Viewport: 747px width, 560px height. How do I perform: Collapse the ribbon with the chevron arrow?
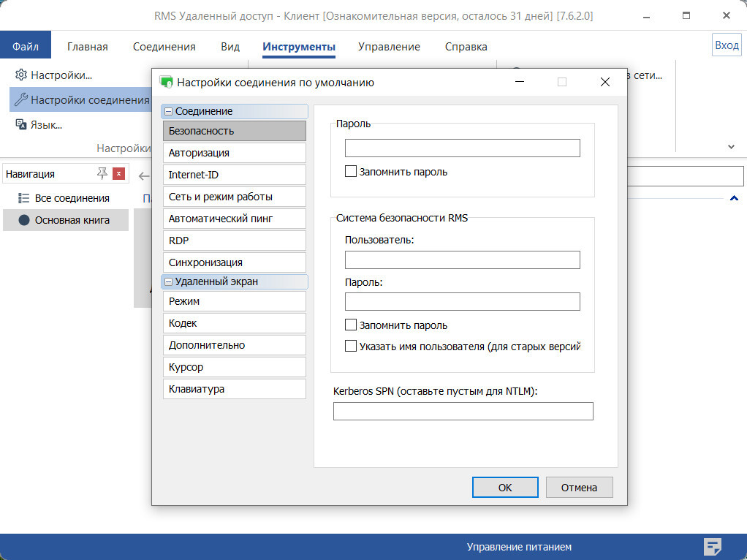click(x=731, y=147)
